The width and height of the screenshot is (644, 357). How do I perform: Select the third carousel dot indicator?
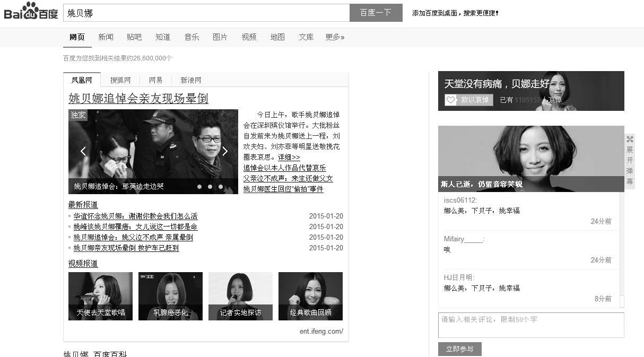221,187
